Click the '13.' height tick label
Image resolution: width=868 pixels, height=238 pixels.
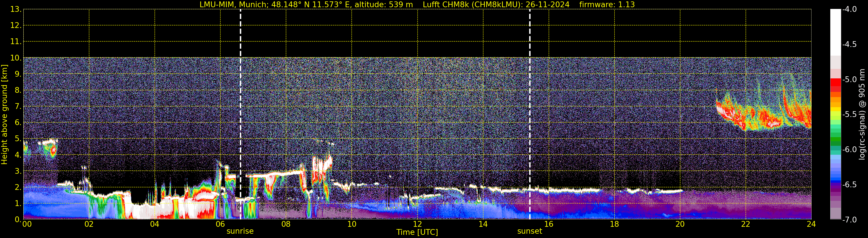(x=16, y=9)
